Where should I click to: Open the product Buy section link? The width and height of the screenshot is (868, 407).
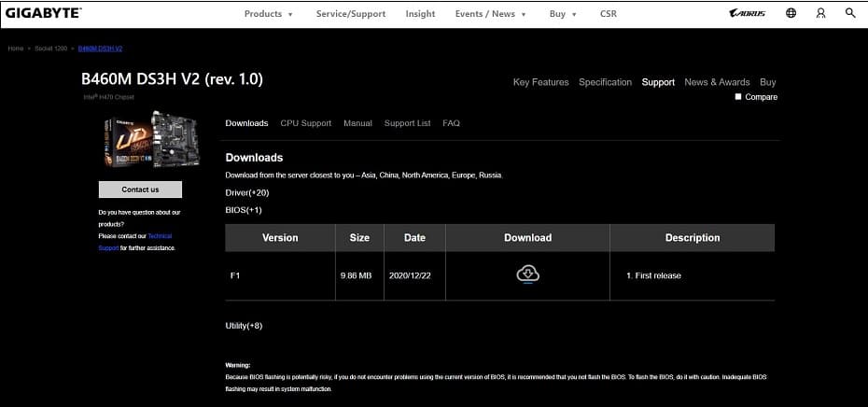point(768,82)
